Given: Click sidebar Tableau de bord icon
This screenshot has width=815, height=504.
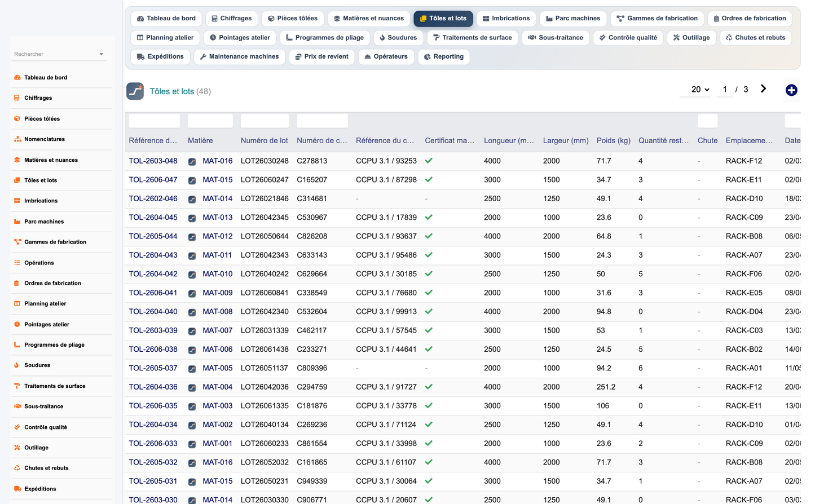Looking at the screenshot, I should [17, 78].
